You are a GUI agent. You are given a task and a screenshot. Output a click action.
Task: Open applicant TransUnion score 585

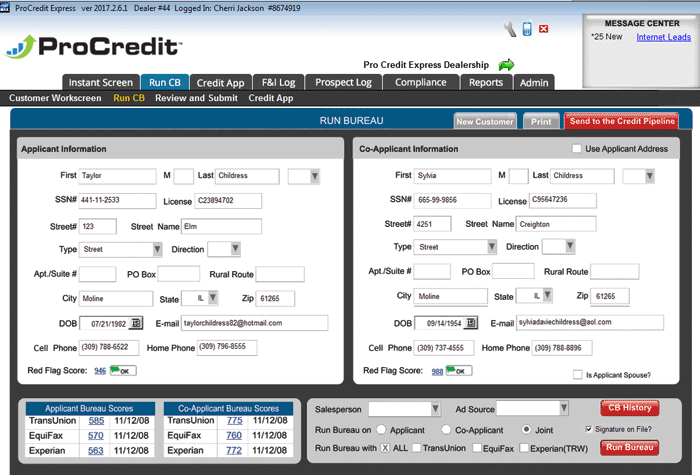(96, 421)
